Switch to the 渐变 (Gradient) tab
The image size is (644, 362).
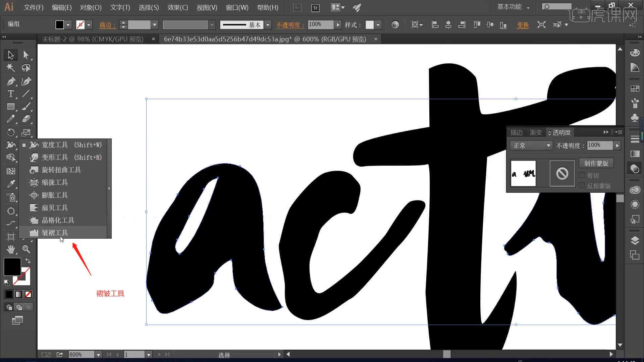535,132
